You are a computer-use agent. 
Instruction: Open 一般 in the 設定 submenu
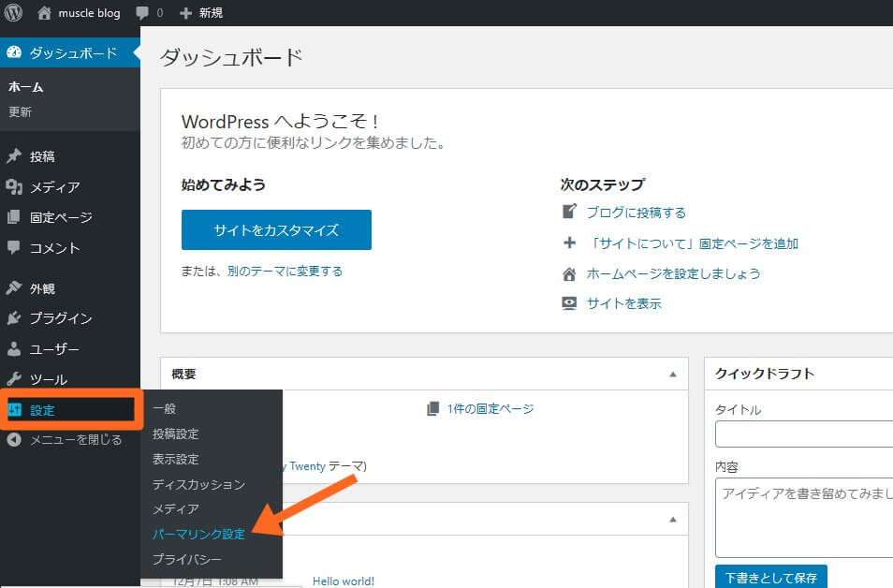(165, 408)
